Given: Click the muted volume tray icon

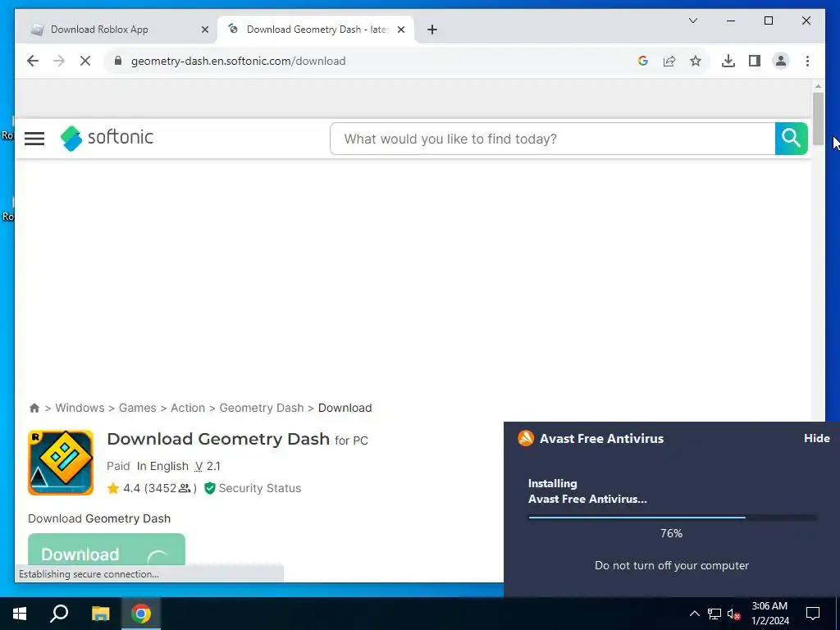Looking at the screenshot, I should [x=734, y=614].
